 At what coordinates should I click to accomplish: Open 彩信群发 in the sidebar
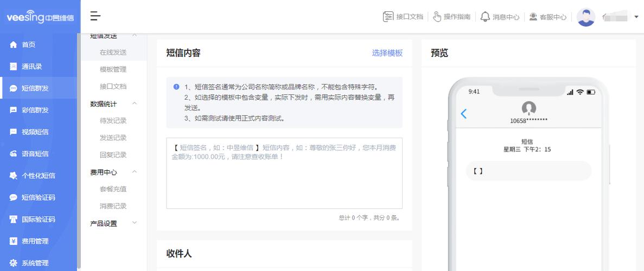tap(35, 110)
